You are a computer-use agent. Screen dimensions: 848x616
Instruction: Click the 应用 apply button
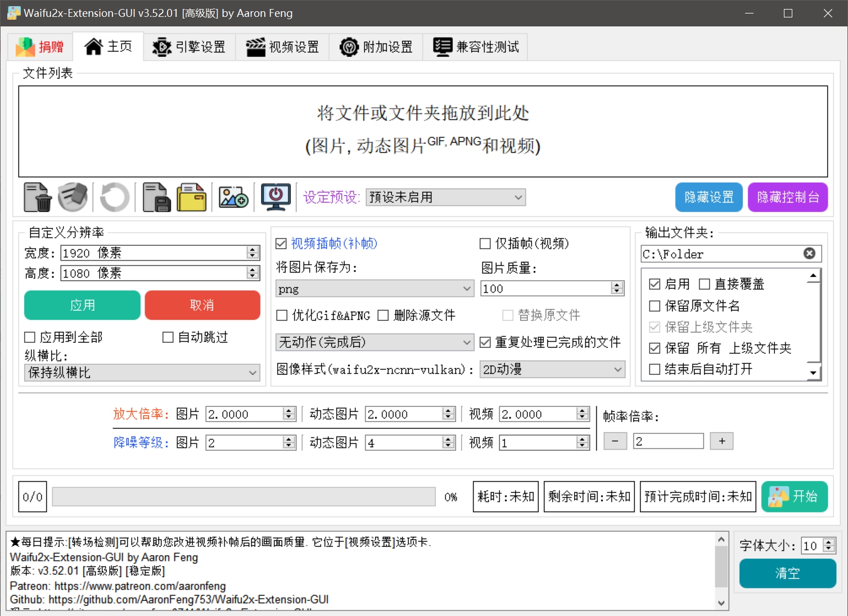pos(82,305)
